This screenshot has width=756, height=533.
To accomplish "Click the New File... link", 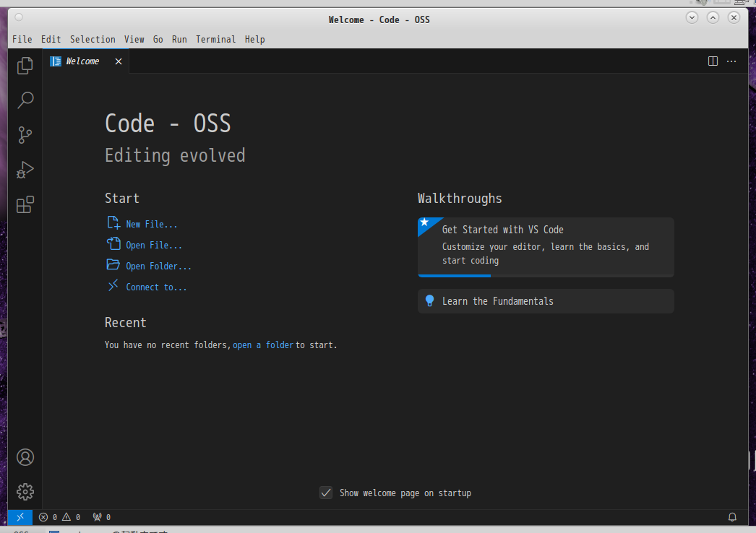I will (151, 224).
